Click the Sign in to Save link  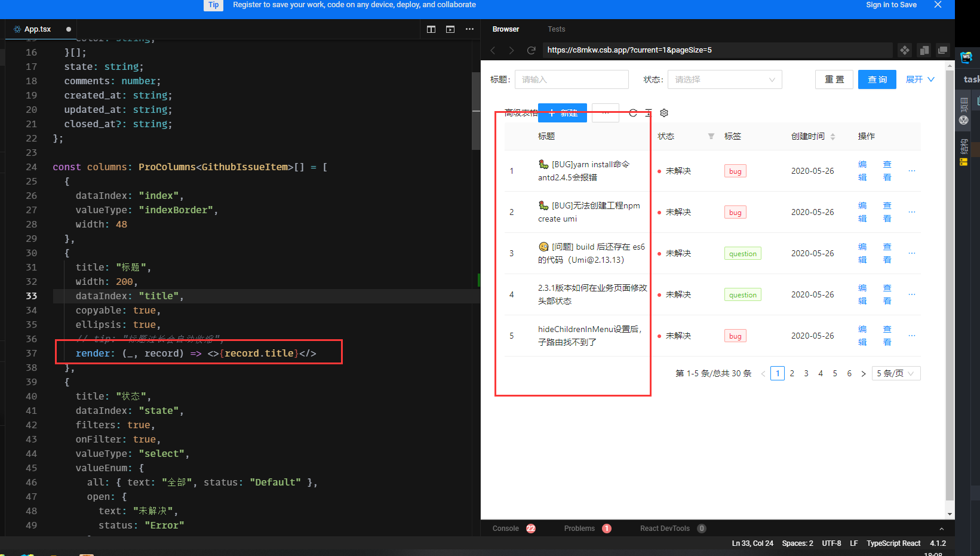coord(890,5)
